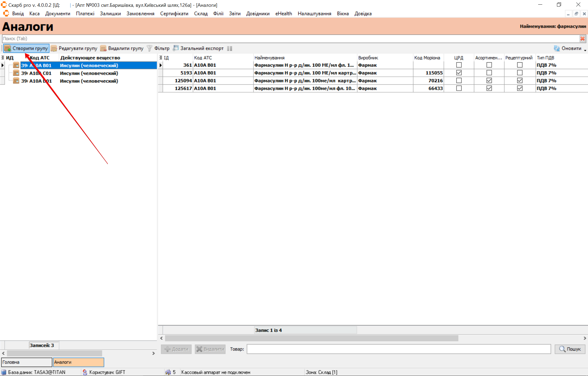Viewport: 588px width, 376px height.
Task: Click the columns grid icon after Загальний експорт
Action: (230, 48)
